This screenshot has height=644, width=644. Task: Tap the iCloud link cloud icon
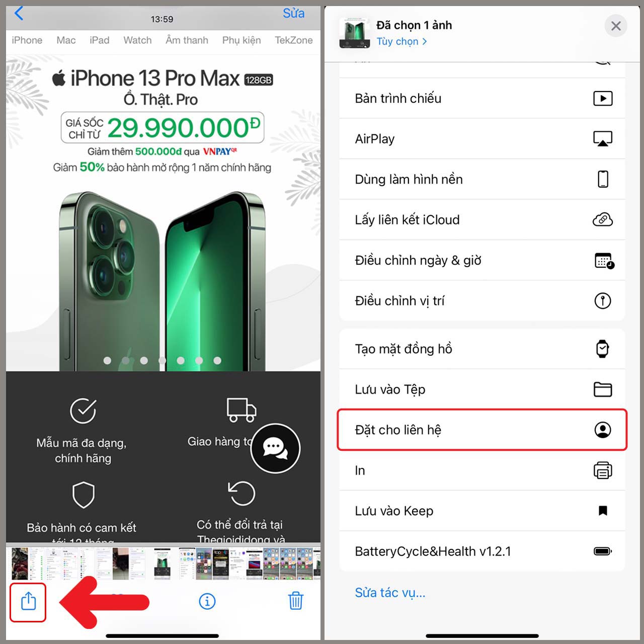(x=603, y=219)
